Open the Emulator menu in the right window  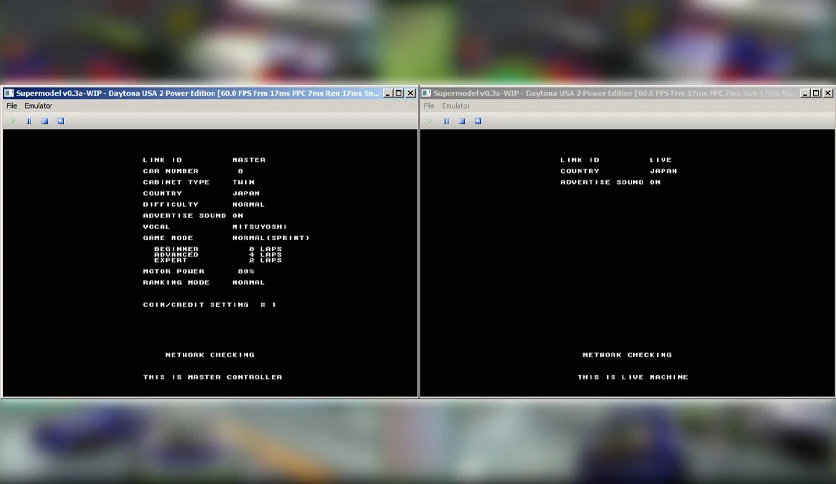456,106
